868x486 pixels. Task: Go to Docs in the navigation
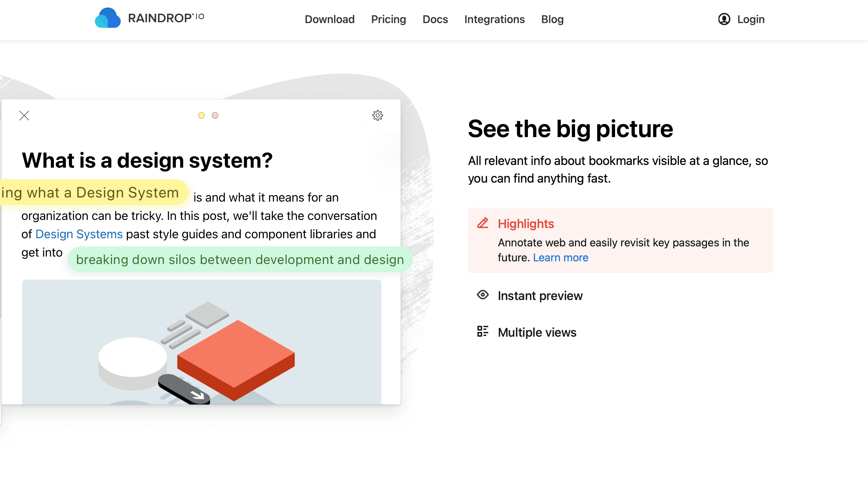coord(435,19)
